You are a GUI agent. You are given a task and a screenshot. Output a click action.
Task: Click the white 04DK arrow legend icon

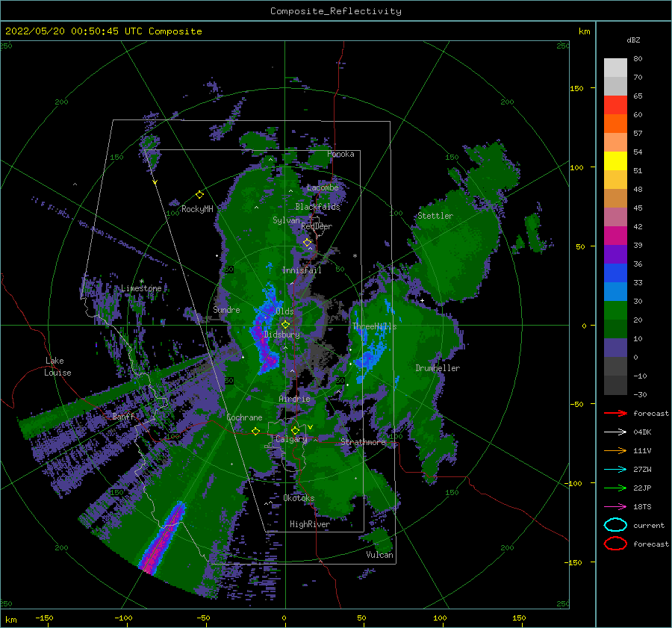click(x=615, y=432)
